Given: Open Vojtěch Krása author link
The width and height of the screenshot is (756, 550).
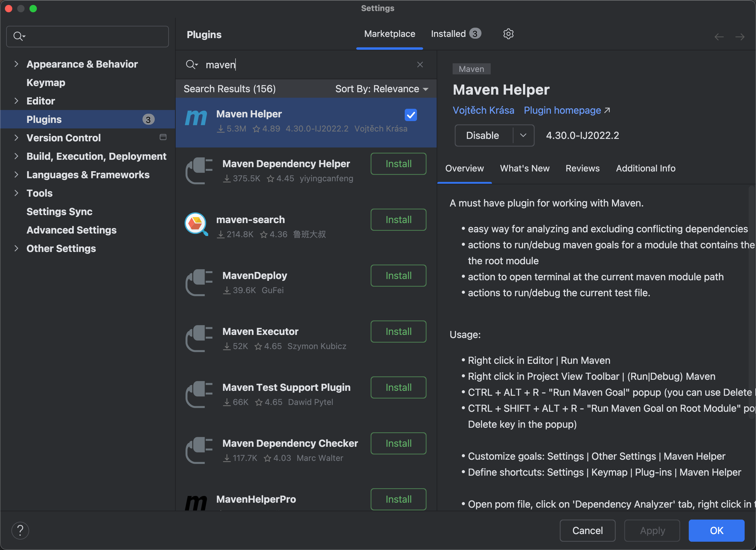Looking at the screenshot, I should tap(483, 110).
